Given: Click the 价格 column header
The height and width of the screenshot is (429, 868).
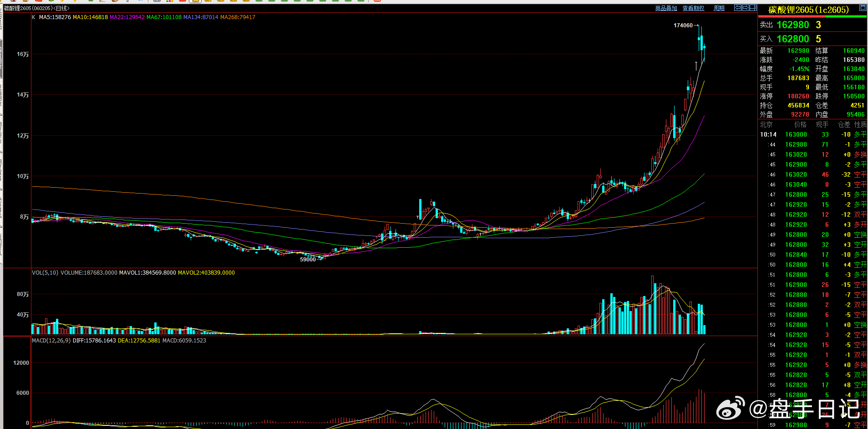Looking at the screenshot, I should point(800,125).
